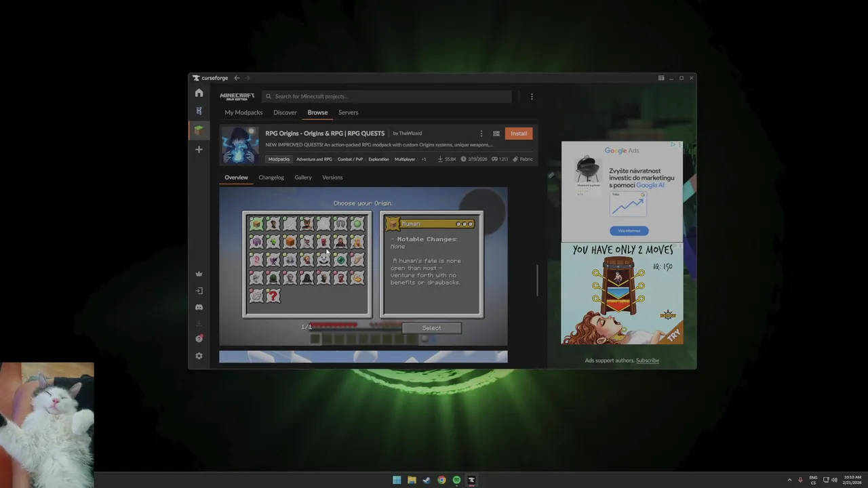Image resolution: width=868 pixels, height=488 pixels.
Task: Open the Servers tab
Action: pyautogui.click(x=348, y=113)
